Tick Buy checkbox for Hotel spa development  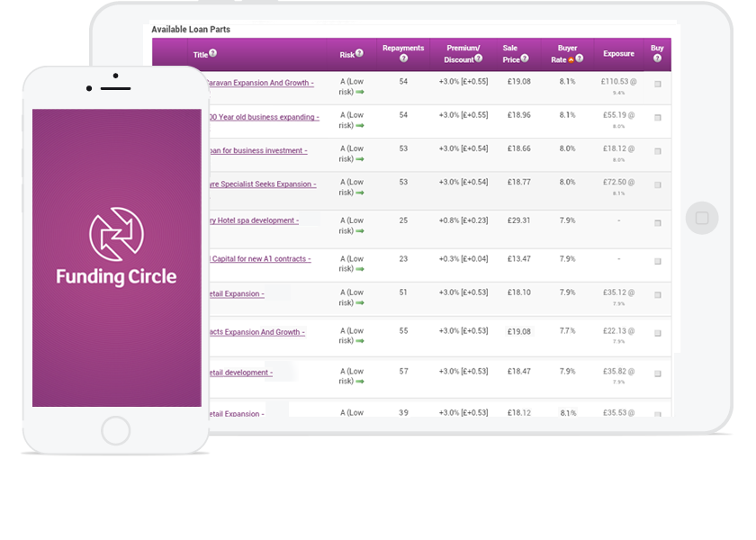coord(658,223)
